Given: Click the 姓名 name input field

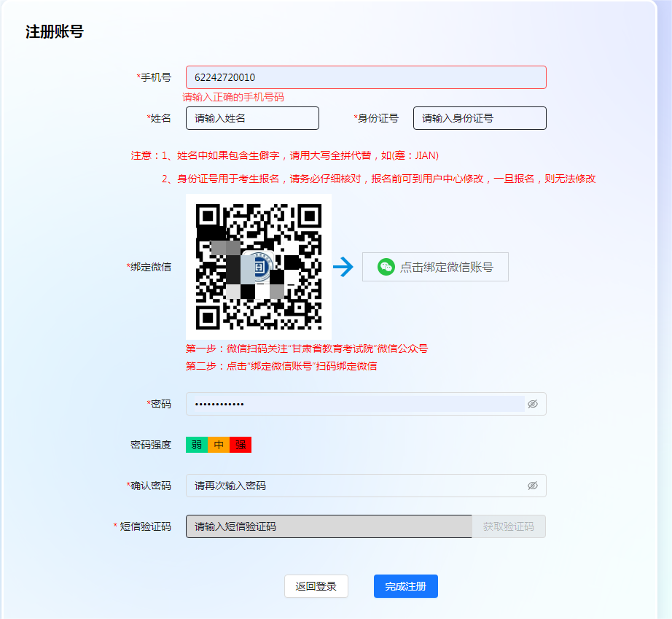Looking at the screenshot, I should tap(252, 117).
